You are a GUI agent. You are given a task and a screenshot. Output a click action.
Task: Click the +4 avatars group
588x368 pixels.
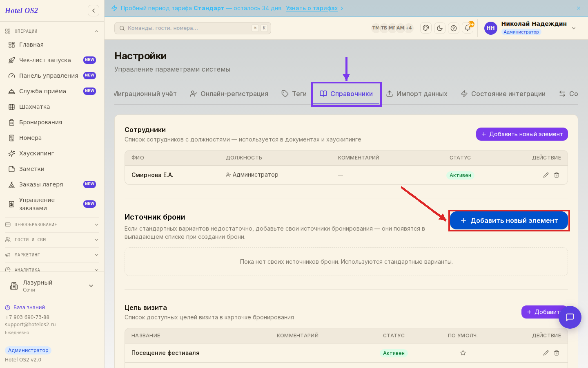click(x=408, y=28)
